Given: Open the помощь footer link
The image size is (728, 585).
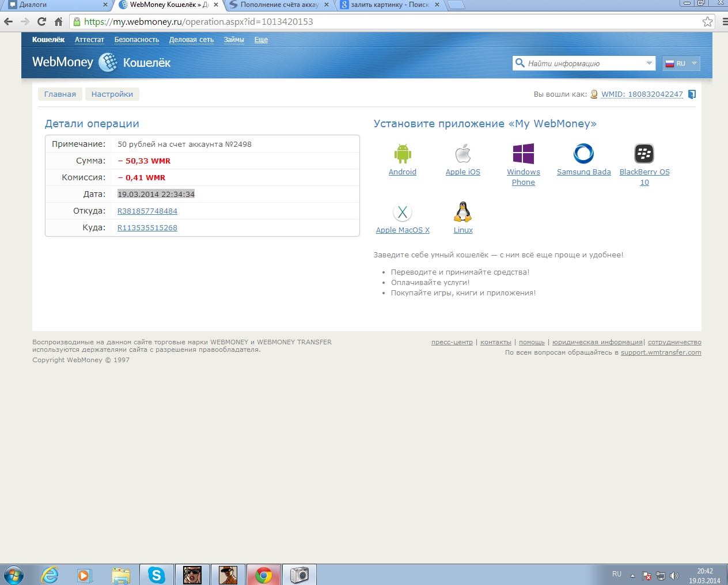Looking at the screenshot, I should pyautogui.click(x=532, y=342).
